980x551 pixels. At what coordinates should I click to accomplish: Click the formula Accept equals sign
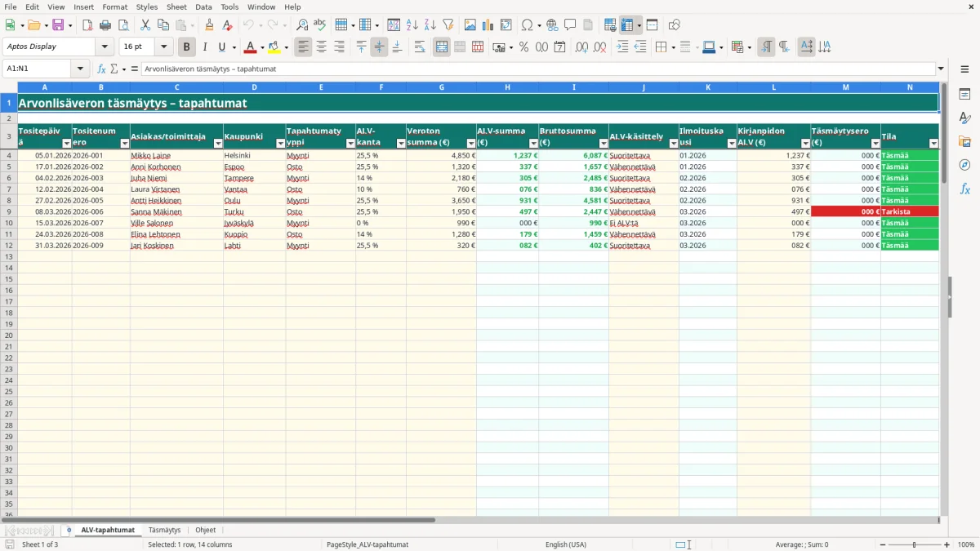click(135, 69)
